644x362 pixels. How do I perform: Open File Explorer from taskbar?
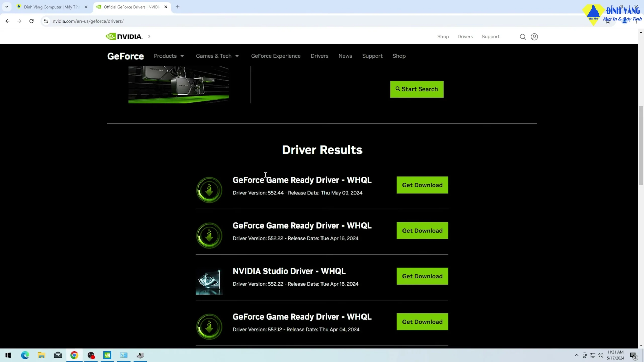42,355
